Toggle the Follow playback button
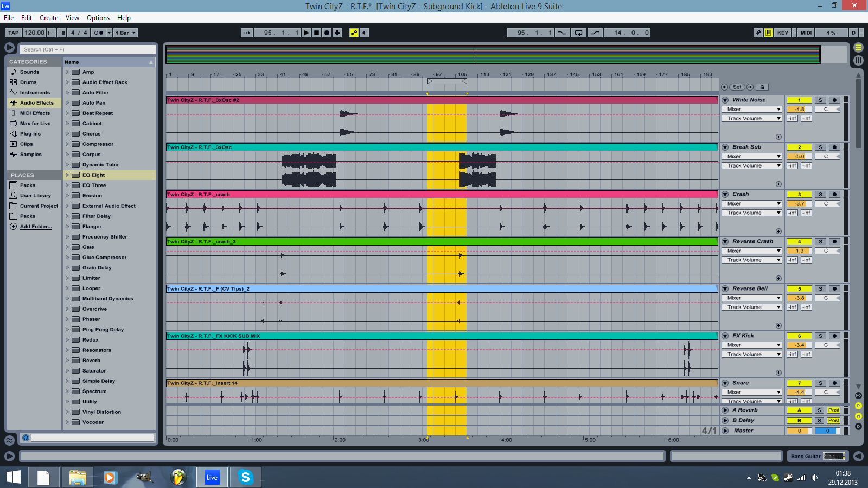Viewport: 868px width, 488px height. [246, 33]
